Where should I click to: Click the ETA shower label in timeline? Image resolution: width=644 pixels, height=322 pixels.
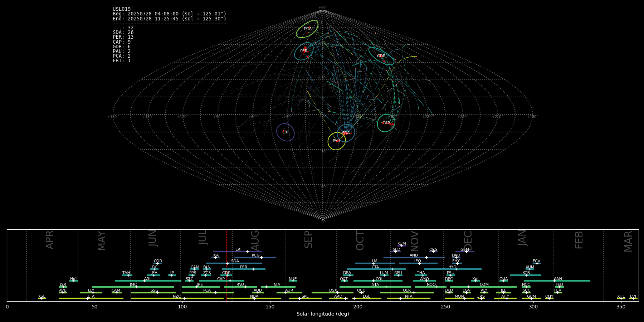point(91,297)
